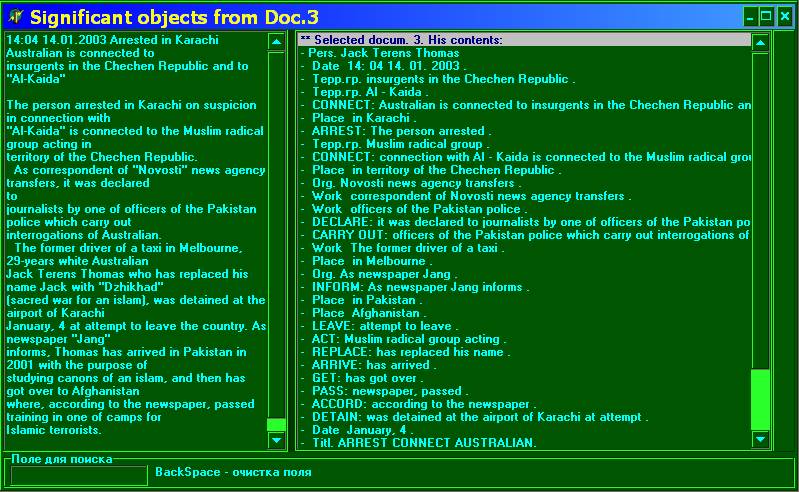
Task: Click left text line '29-years white Australian'
Action: [x=77, y=261]
